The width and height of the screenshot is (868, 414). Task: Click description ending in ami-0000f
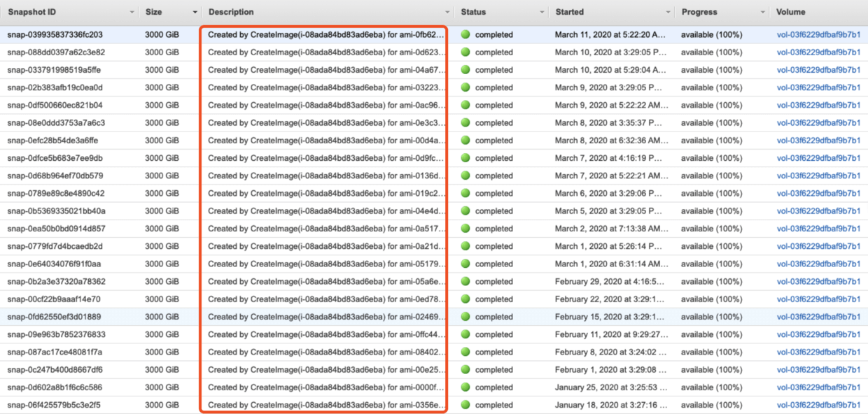tap(326, 387)
